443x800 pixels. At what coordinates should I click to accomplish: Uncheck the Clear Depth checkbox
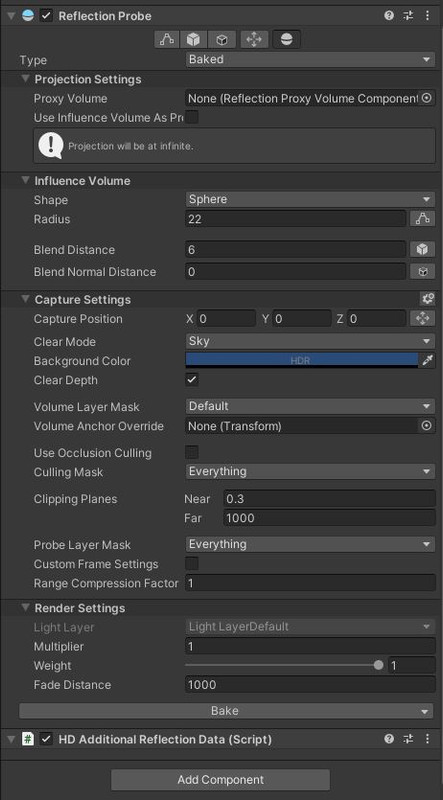click(191, 380)
